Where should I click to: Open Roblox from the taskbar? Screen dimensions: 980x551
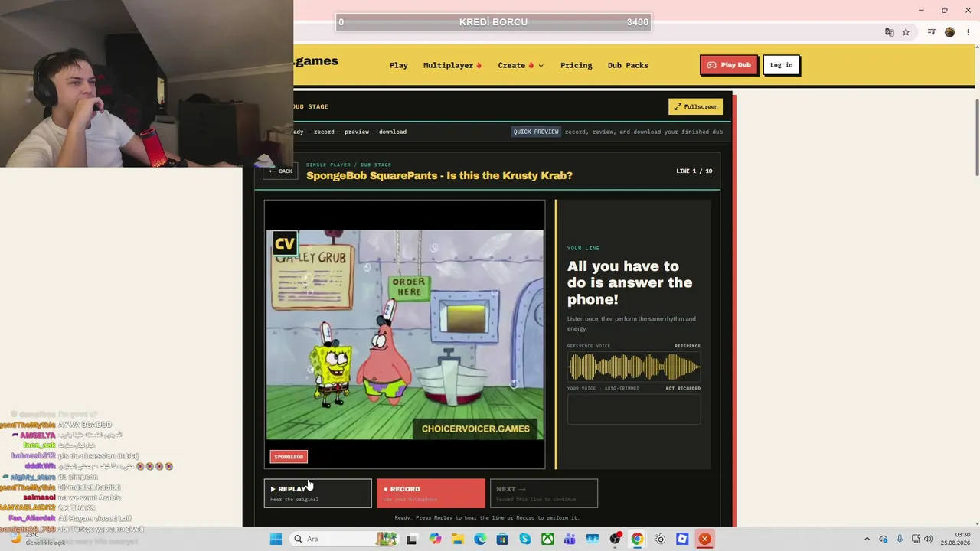click(x=682, y=539)
